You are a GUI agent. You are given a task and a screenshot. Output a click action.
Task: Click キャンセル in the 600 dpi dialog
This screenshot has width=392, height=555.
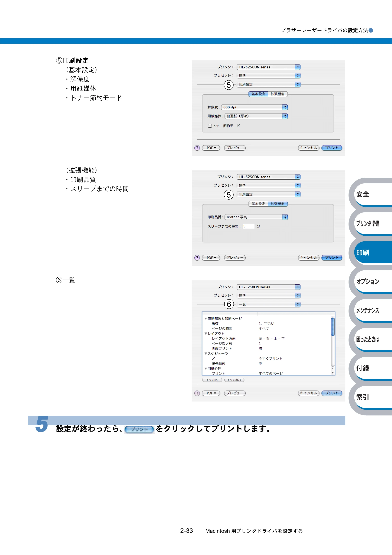coord(309,148)
